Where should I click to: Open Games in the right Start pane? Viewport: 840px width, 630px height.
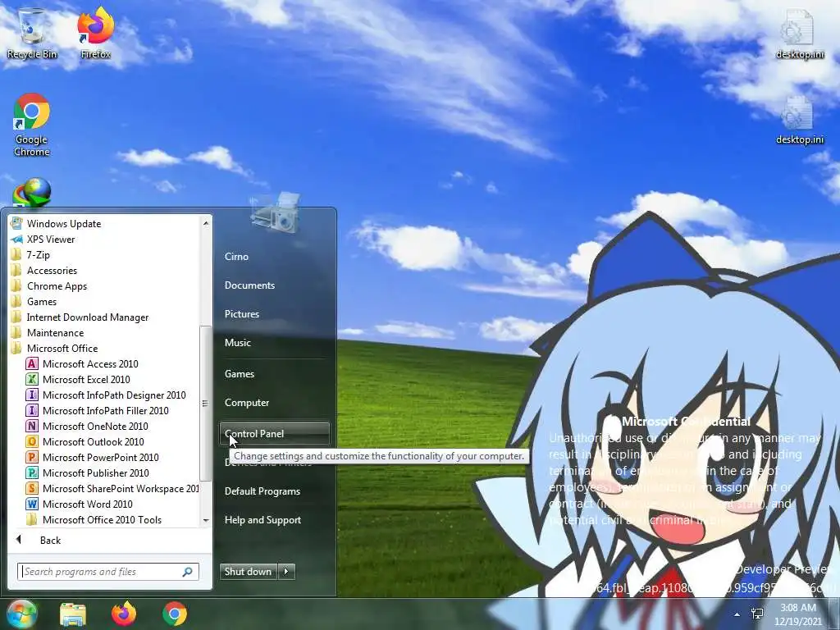click(x=240, y=374)
